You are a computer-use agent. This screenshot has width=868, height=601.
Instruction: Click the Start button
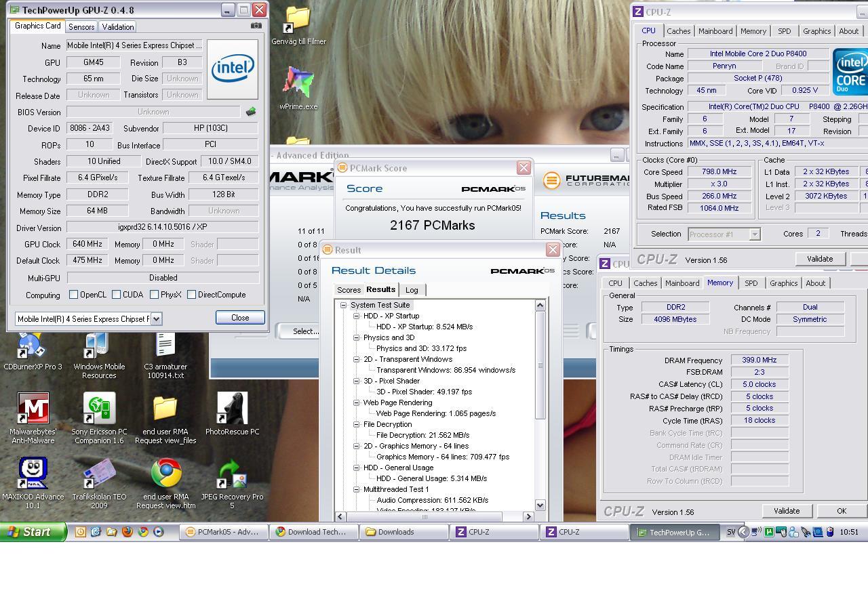[x=33, y=532]
